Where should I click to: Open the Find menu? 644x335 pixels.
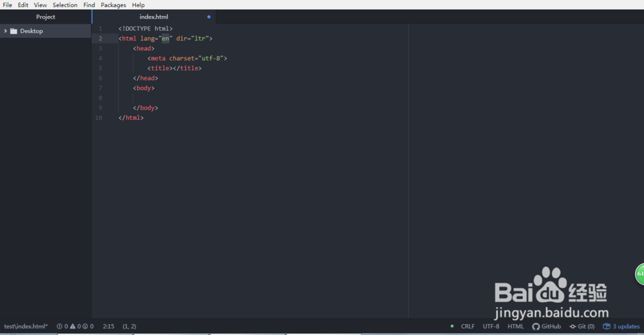pos(89,5)
